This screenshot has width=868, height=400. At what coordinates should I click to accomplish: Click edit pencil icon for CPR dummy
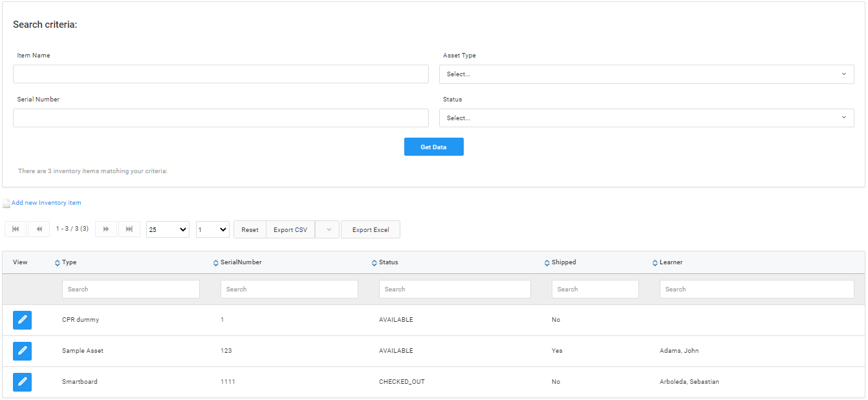[22, 320]
